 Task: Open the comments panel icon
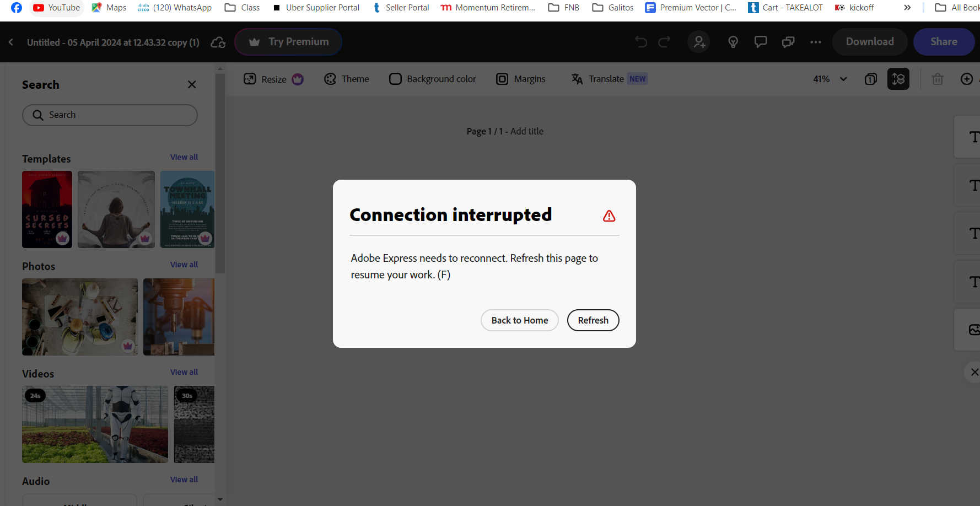(x=760, y=41)
